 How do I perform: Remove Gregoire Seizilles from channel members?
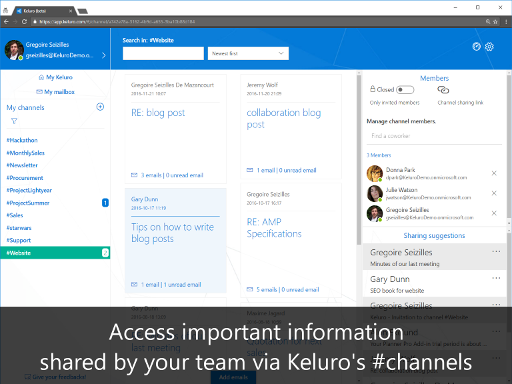[494, 213]
